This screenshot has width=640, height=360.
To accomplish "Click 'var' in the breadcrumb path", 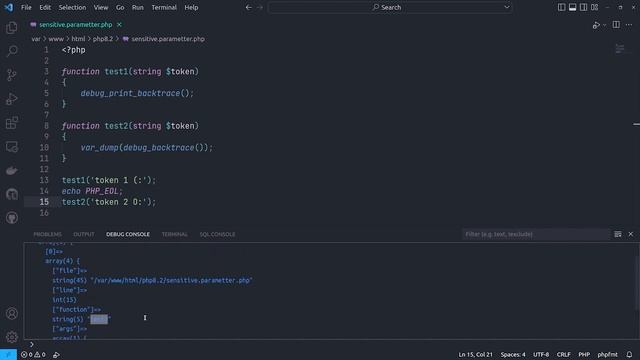I will [36, 39].
